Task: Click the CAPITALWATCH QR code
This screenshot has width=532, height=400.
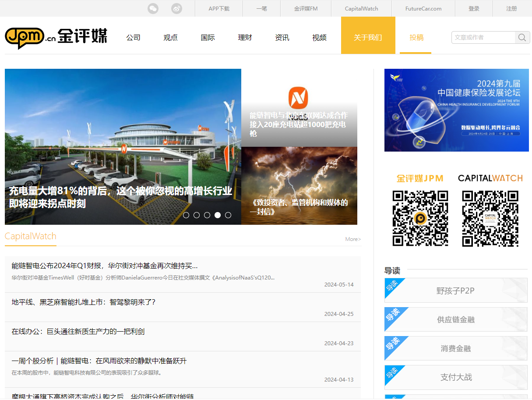Action: 490,218
